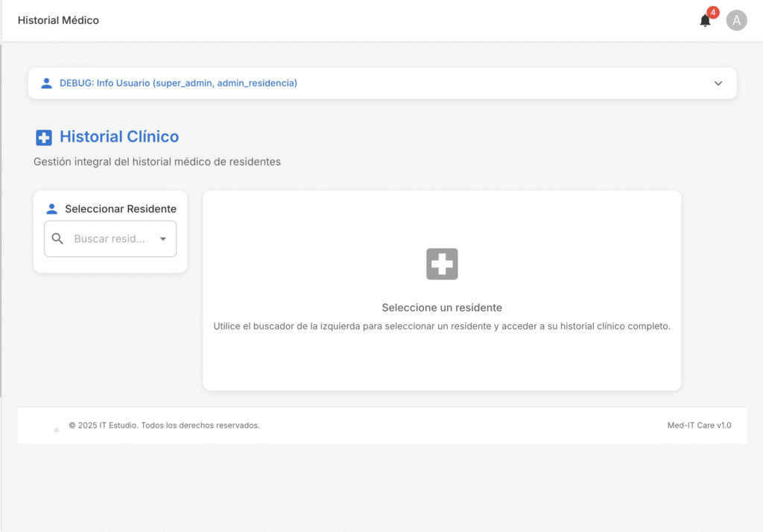Open the resident dropdown arrow
This screenshot has width=763, height=532.
[163, 239]
